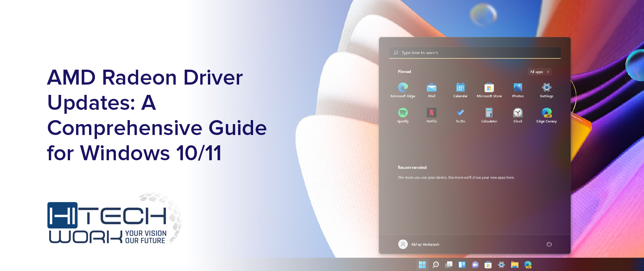
Task: Open Search from the taskbar
Action: coord(436,265)
